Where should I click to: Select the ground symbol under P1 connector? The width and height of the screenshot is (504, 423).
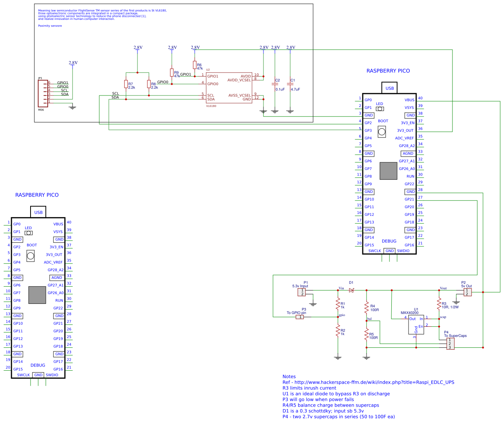313,304
